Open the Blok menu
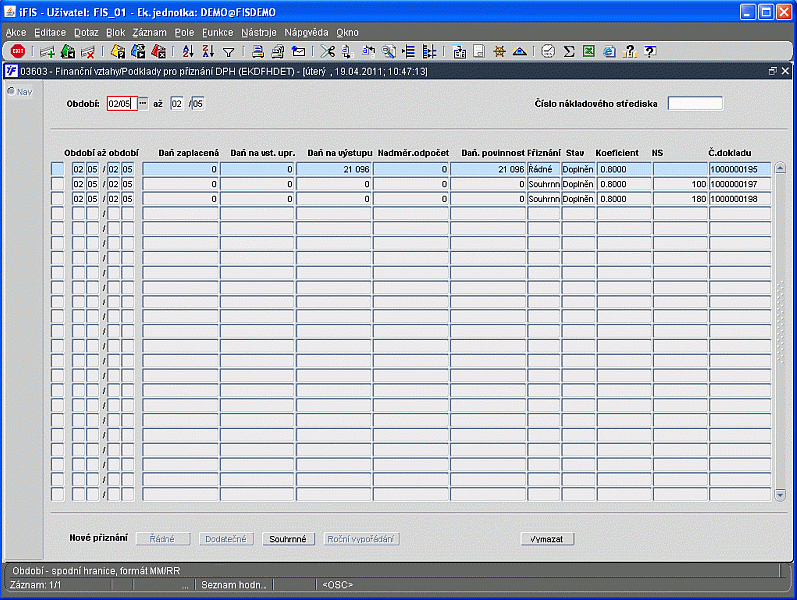The height and width of the screenshot is (600, 797). point(115,33)
